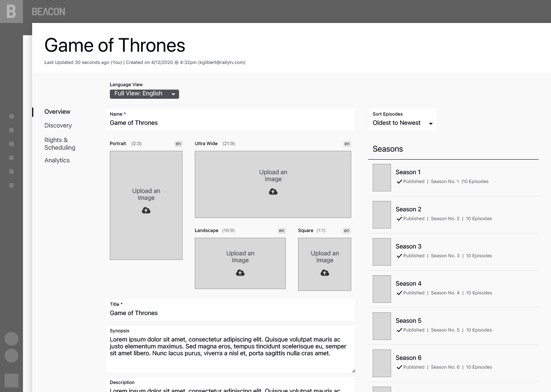The width and height of the screenshot is (551, 392).
Task: Click the Square format upload cloud icon
Action: click(324, 273)
